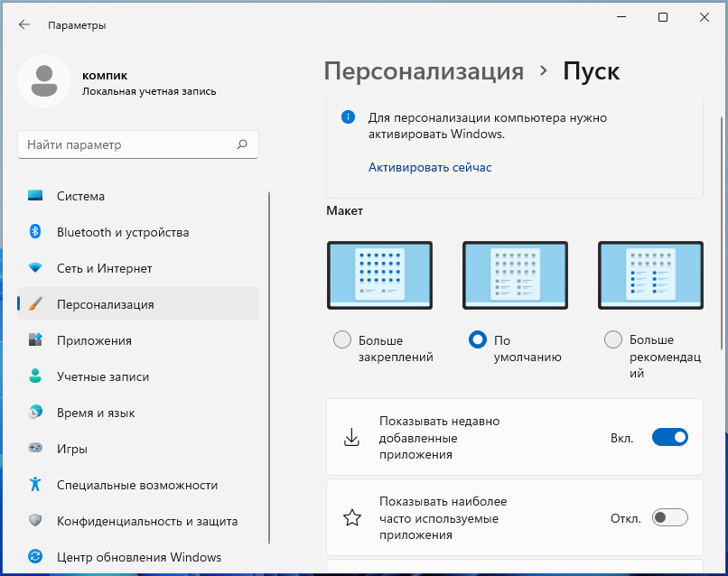Click the search magnifier icon
The width and height of the screenshot is (728, 576).
tap(242, 144)
